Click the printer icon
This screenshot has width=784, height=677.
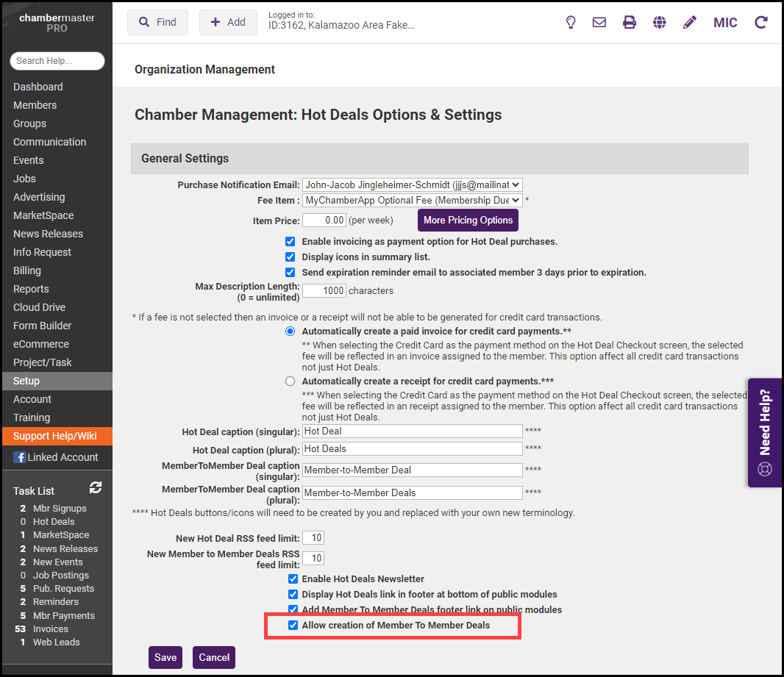click(630, 22)
